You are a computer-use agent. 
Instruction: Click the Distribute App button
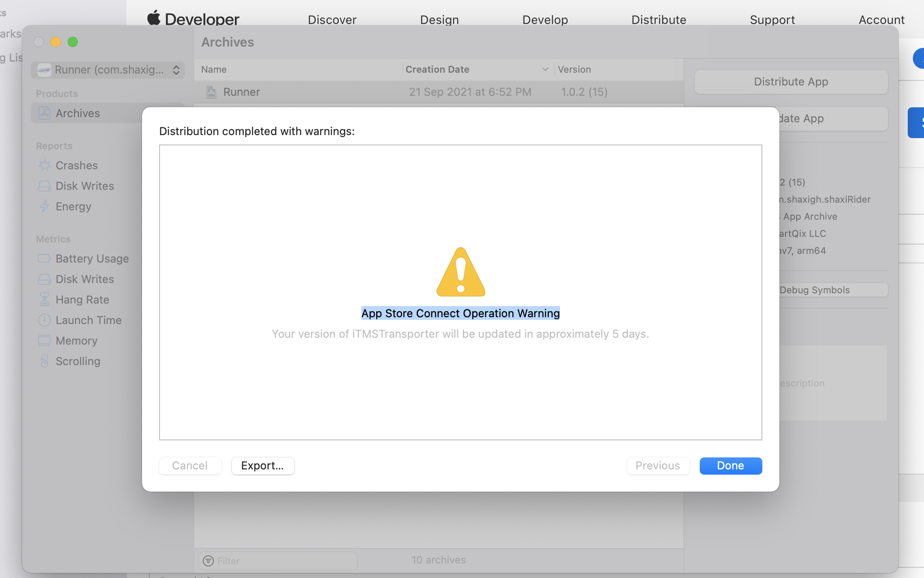tap(791, 82)
